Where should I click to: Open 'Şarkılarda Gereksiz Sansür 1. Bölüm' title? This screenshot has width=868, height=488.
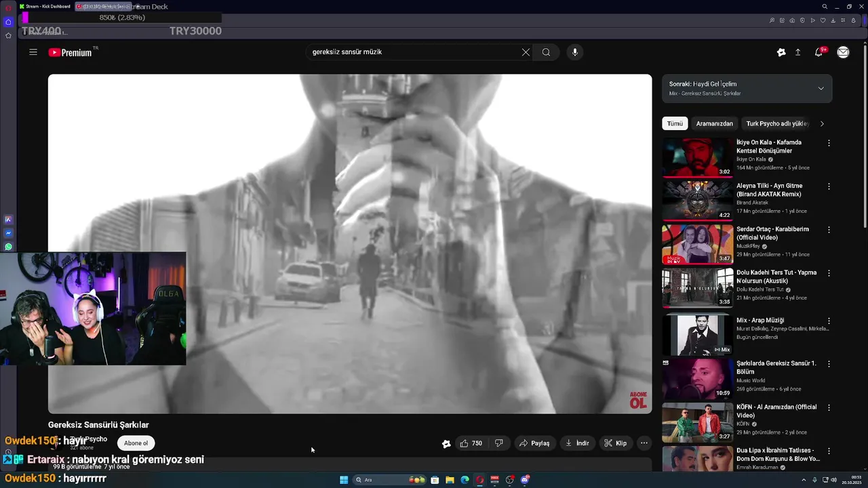click(776, 367)
